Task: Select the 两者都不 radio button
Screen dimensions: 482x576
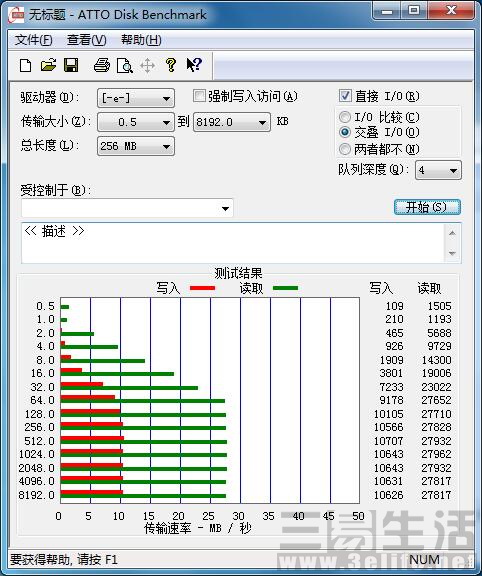Action: (345, 149)
